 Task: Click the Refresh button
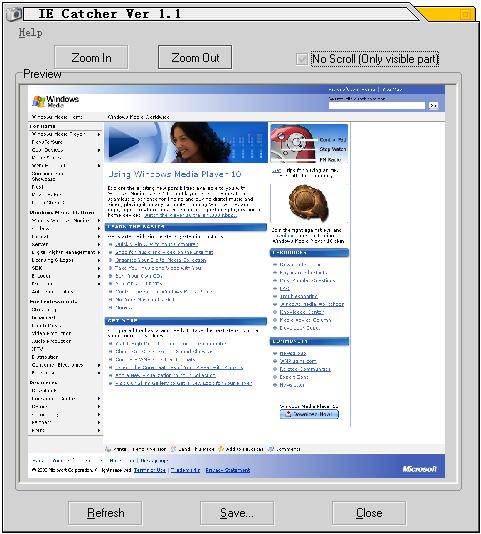click(106, 513)
